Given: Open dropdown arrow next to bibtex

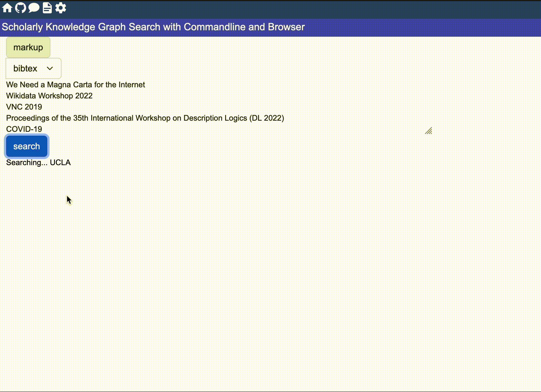Looking at the screenshot, I should pyautogui.click(x=50, y=68).
